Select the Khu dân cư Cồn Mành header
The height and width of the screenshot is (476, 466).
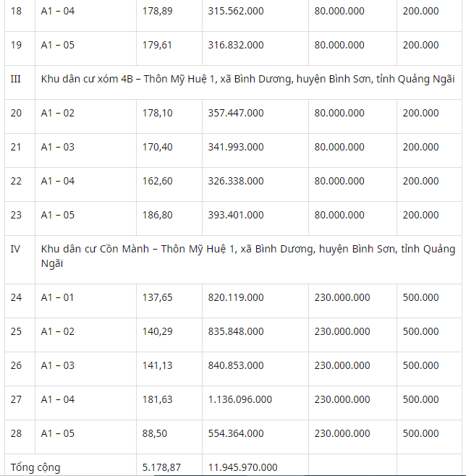247,256
